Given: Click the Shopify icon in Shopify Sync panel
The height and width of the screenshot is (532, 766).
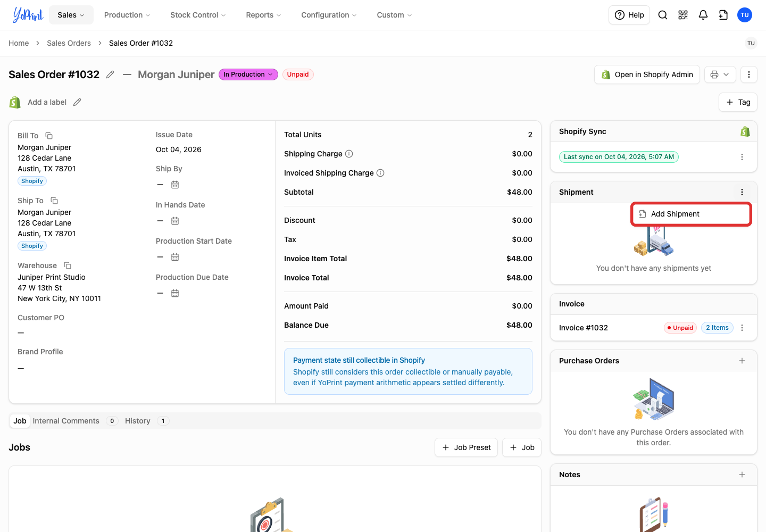Looking at the screenshot, I should point(745,131).
